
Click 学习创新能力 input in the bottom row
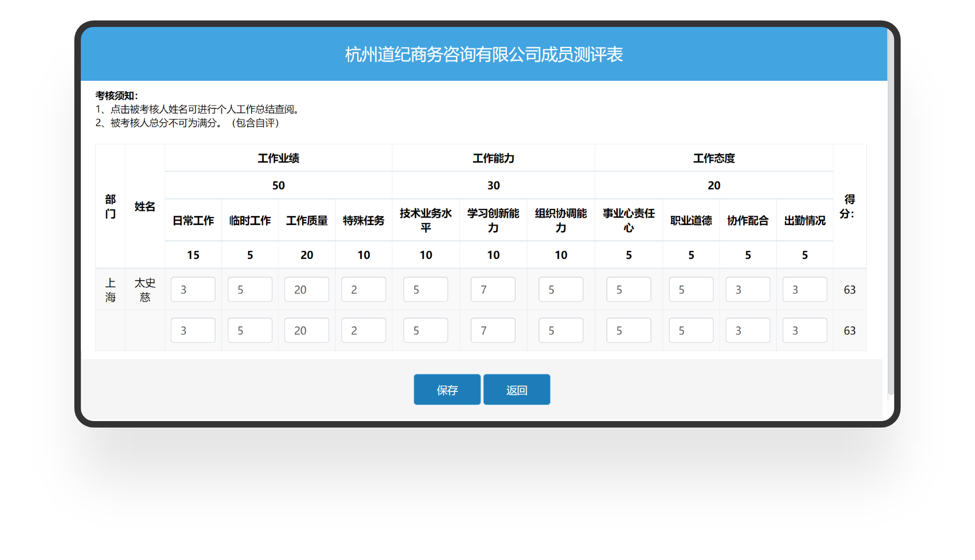click(493, 331)
